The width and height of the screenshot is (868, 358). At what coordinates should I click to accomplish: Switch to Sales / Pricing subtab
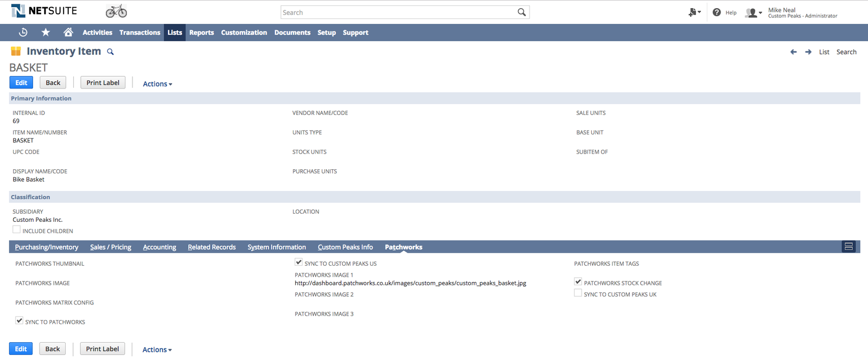(111, 247)
